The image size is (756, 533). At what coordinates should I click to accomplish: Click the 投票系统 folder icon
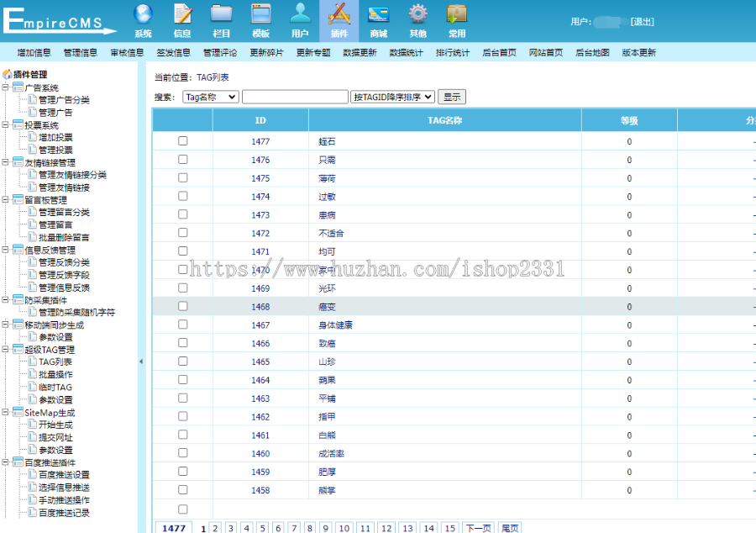pyautogui.click(x=18, y=125)
